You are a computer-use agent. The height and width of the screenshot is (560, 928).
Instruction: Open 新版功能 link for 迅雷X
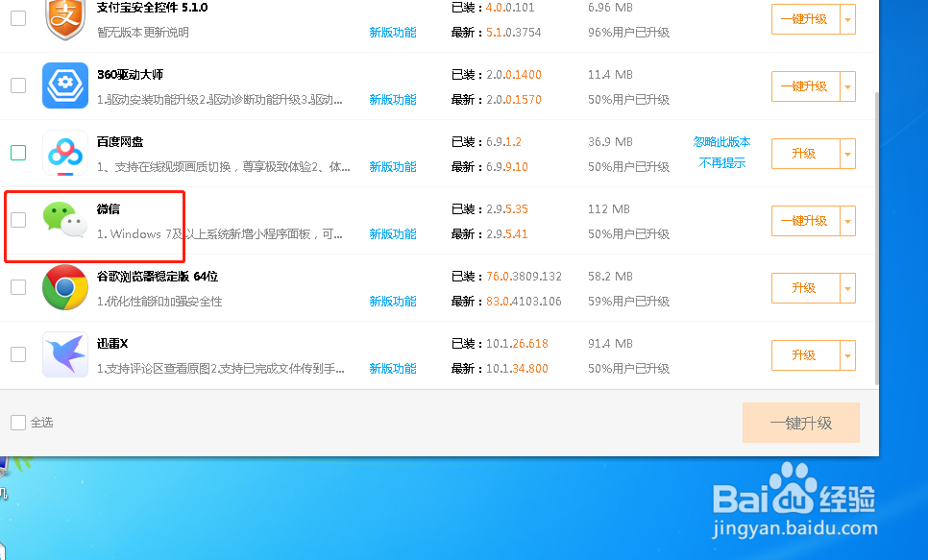[392, 368]
